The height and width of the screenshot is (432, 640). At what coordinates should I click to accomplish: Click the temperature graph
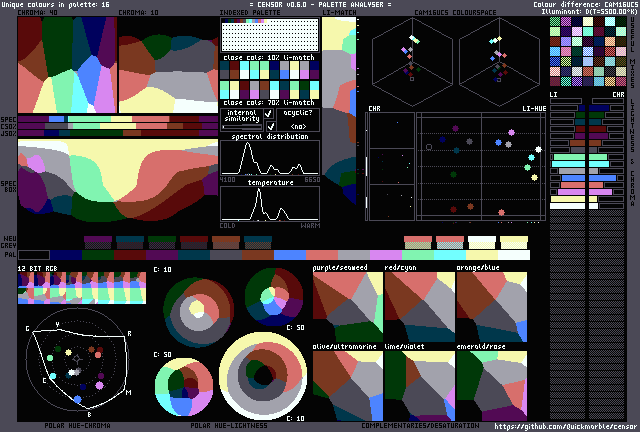270,204
